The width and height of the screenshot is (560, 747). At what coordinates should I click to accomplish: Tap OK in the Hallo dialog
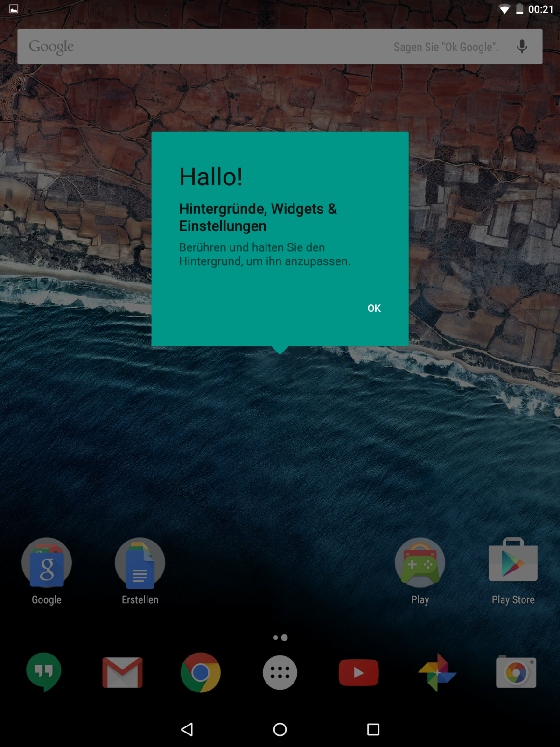click(374, 308)
